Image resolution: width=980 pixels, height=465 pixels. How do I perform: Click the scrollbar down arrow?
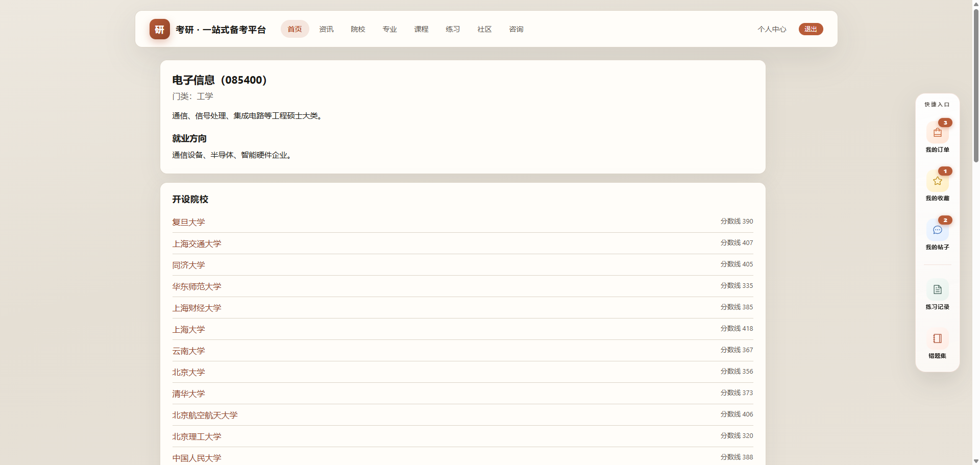[x=976, y=461]
